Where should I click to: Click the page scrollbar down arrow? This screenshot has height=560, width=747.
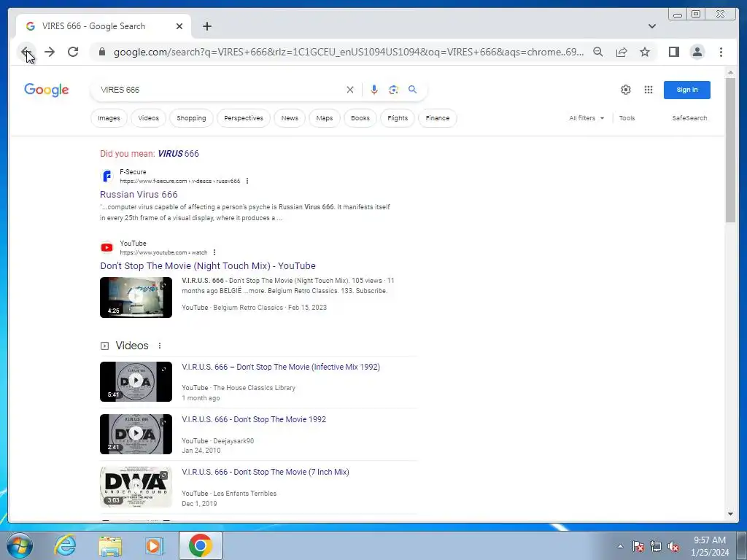click(x=730, y=514)
